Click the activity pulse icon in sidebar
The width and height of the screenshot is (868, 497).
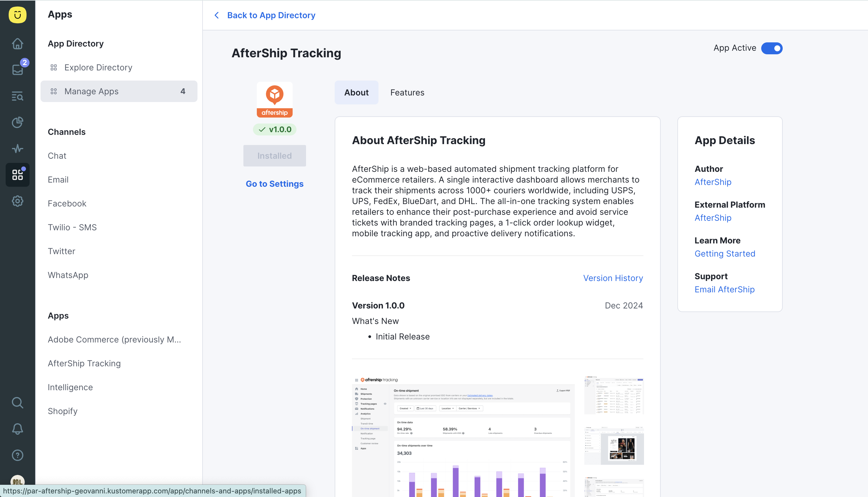click(x=17, y=149)
